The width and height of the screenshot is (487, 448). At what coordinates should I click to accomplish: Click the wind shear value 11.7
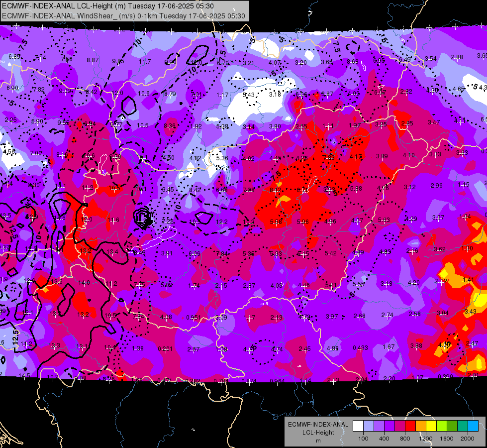point(145,62)
